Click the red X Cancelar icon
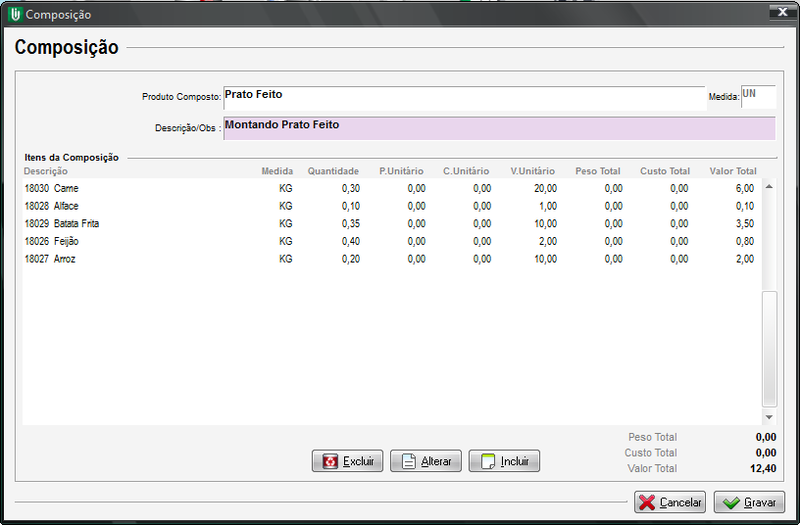Image resolution: width=800 pixels, height=525 pixels. click(x=647, y=502)
